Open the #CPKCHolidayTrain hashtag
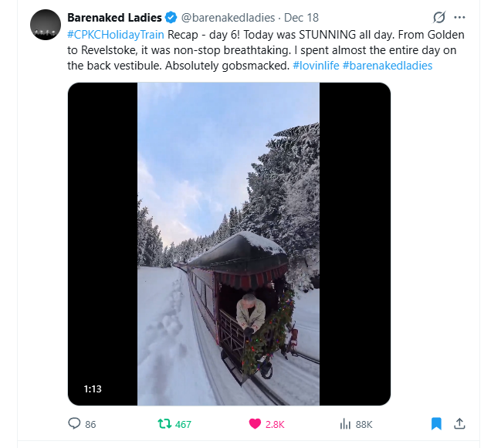The height and width of the screenshot is (448, 501). pos(116,35)
